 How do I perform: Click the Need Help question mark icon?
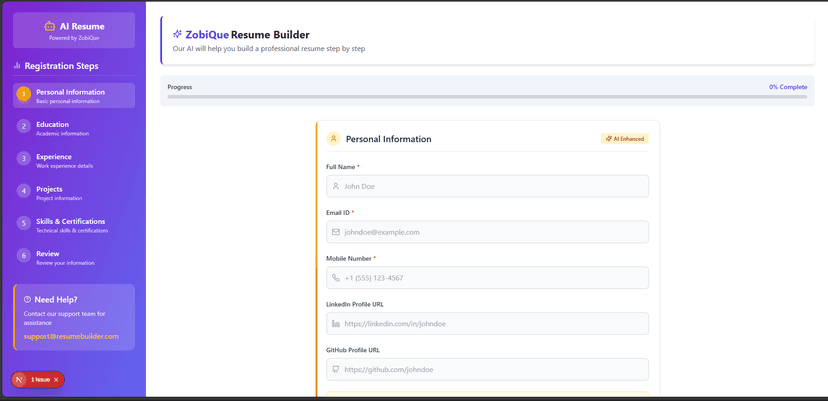pyautogui.click(x=27, y=300)
